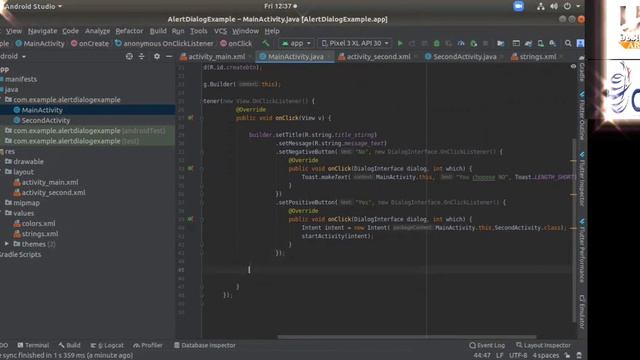Open the Android Studio application menu

coord(33,6)
